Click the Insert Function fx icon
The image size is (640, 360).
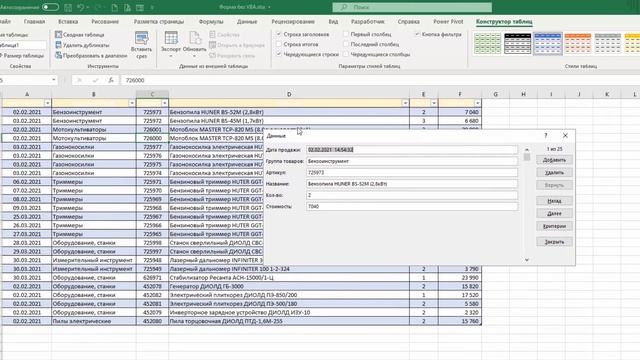111,80
